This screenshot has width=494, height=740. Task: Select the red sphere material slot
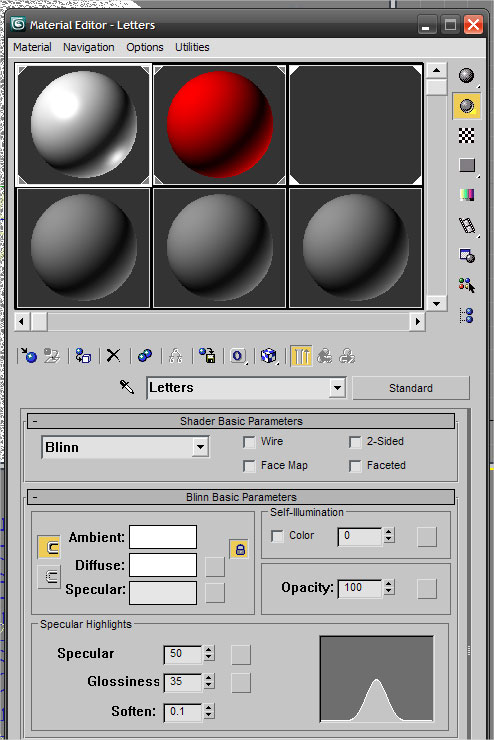pos(220,125)
